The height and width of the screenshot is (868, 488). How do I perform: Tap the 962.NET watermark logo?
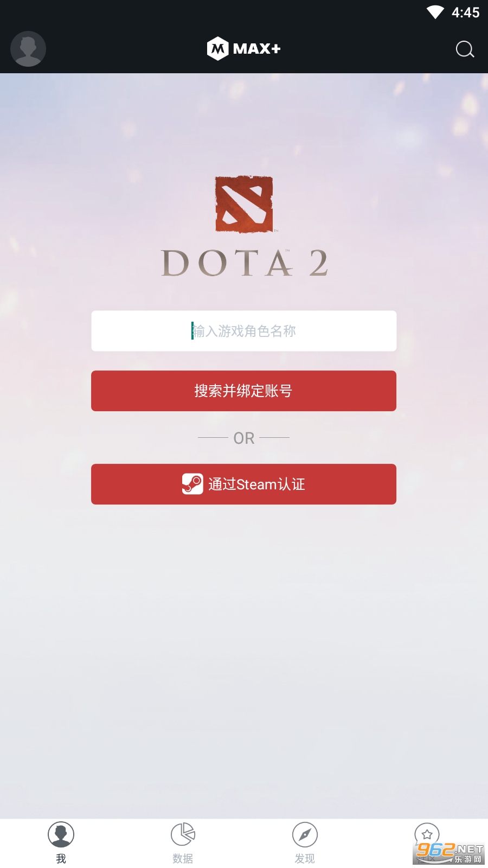(450, 853)
